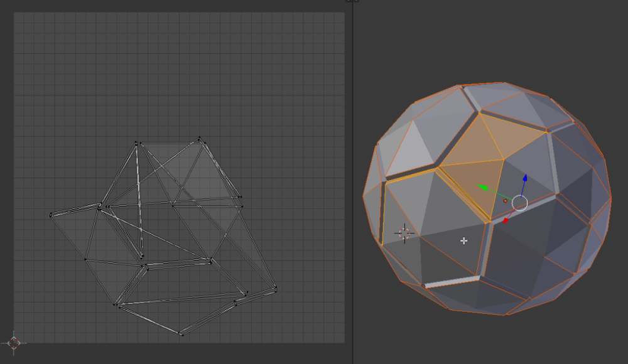Image resolution: width=628 pixels, height=364 pixels.
Task: Click the light bevel strip at the sphere bottom
Action: (452, 281)
